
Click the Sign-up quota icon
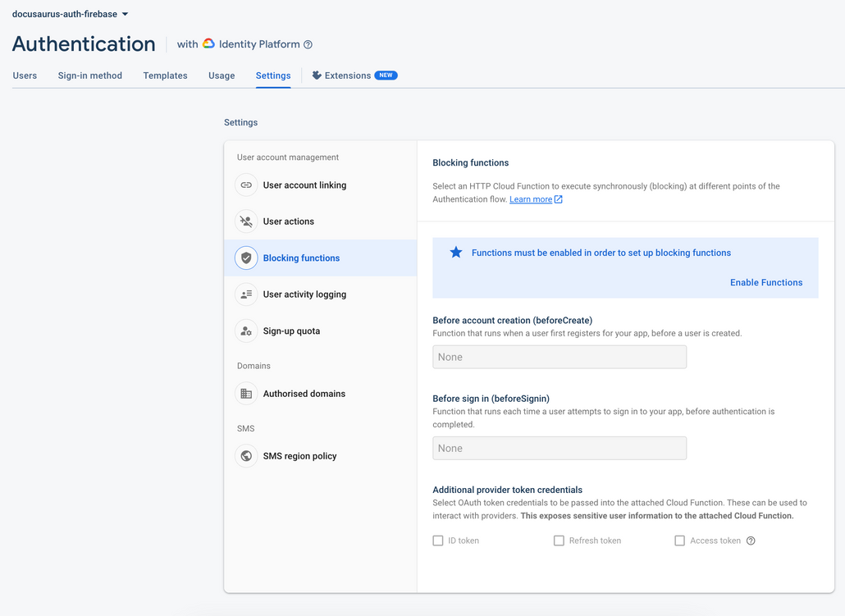pos(246,331)
